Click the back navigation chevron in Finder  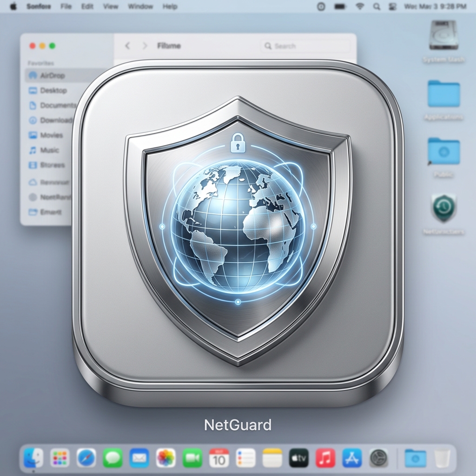(x=127, y=46)
